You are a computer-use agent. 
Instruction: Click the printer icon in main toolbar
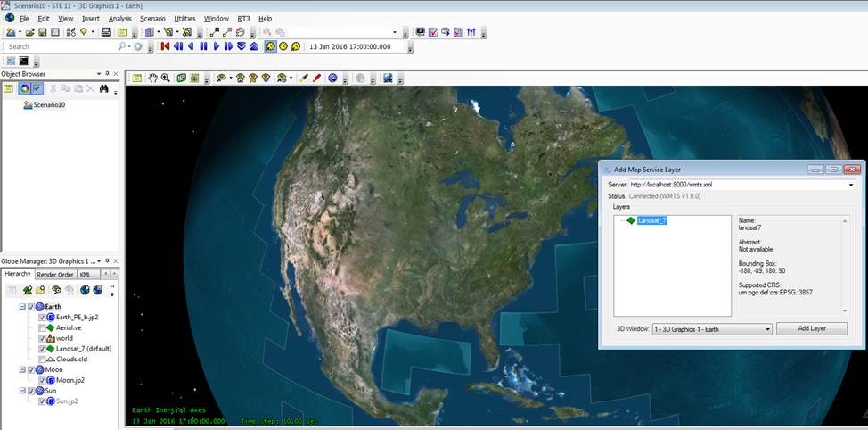coord(106,33)
